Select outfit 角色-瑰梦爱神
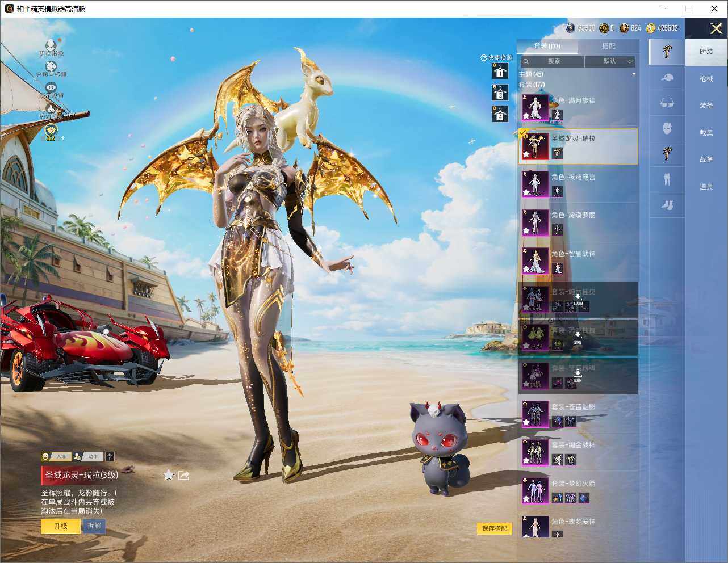Screen dimensions: 728x563 578,526
